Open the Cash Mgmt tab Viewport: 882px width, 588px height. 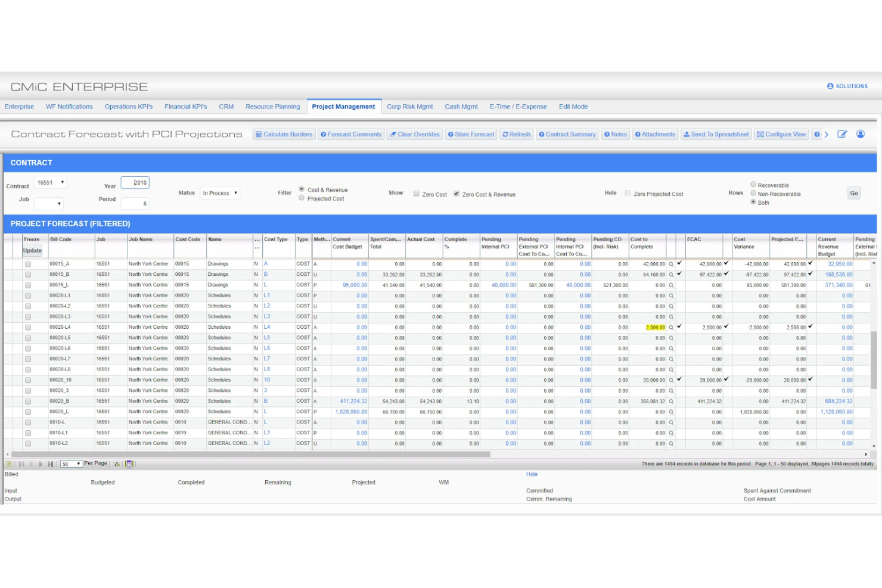click(x=461, y=107)
